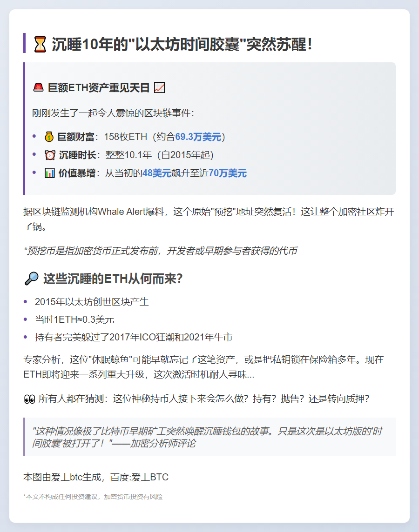This screenshot has height=532, width=419.
Task: Click the small gray investment disclaimer footnote
Action: [93, 497]
